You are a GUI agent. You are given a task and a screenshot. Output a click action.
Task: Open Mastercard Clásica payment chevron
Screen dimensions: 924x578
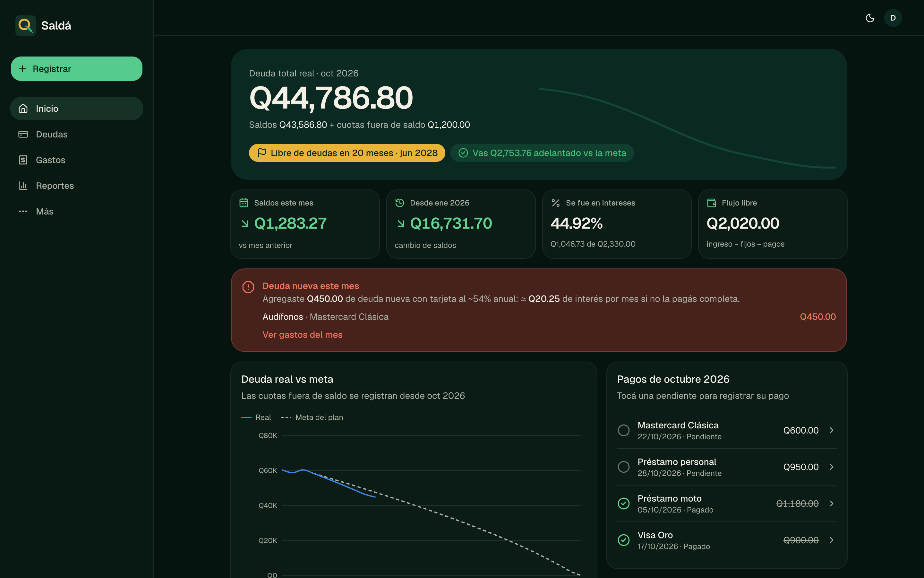pyautogui.click(x=831, y=430)
